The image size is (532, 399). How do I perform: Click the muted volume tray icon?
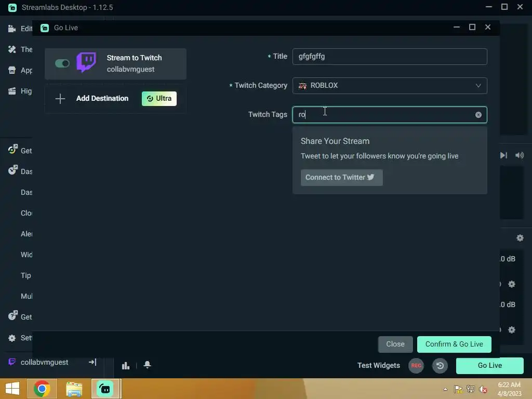(483, 389)
